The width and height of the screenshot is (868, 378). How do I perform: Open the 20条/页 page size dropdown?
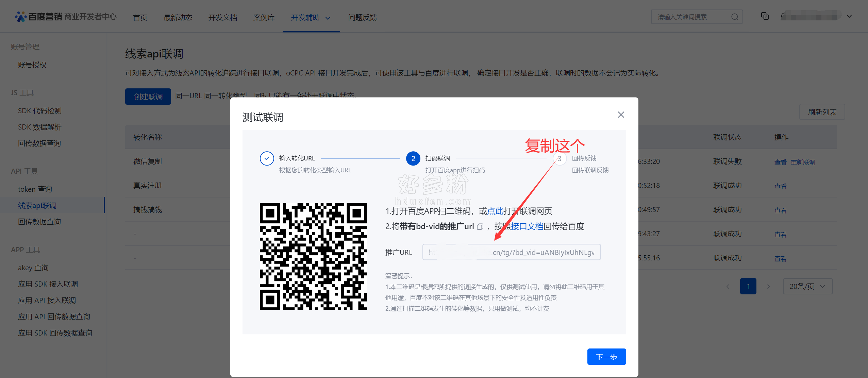point(808,286)
